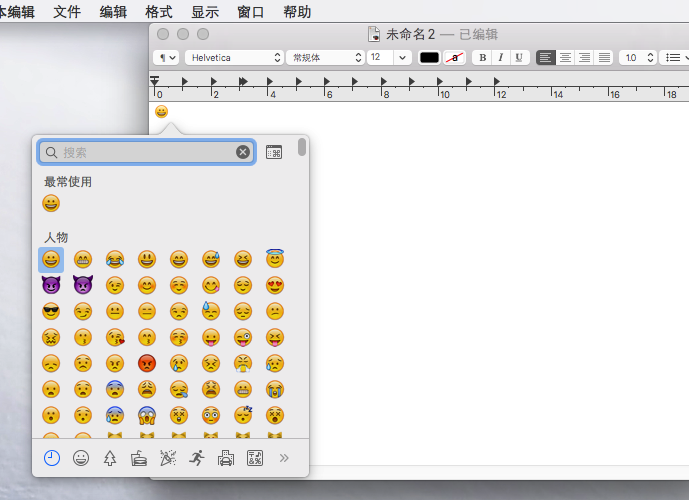Jump to Food & Drink emoji category

pyautogui.click(x=139, y=458)
